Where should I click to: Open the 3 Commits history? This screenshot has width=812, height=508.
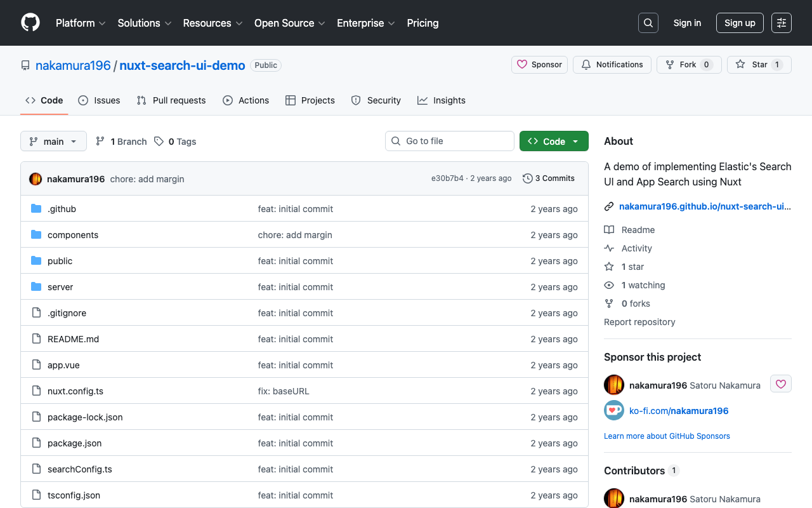[x=548, y=178]
